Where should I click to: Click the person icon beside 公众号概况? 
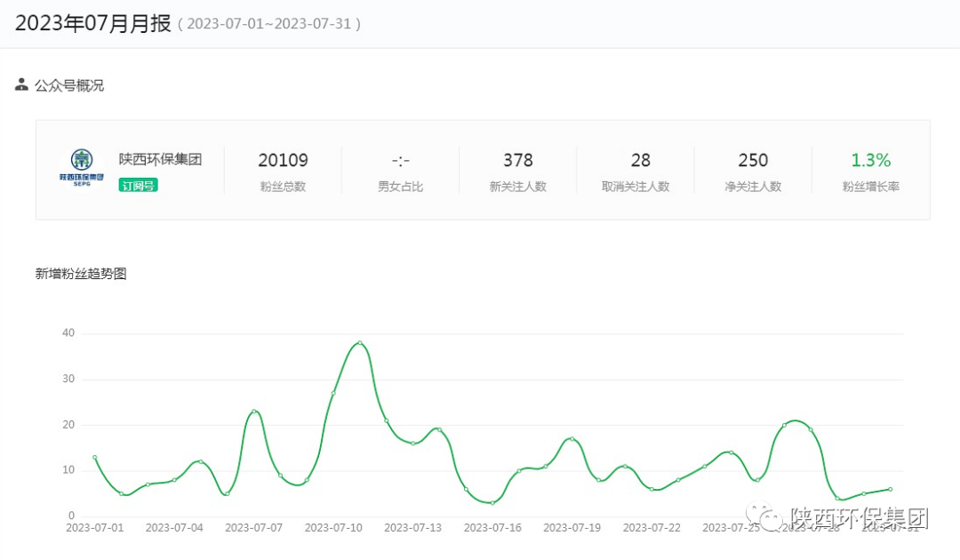point(22,84)
